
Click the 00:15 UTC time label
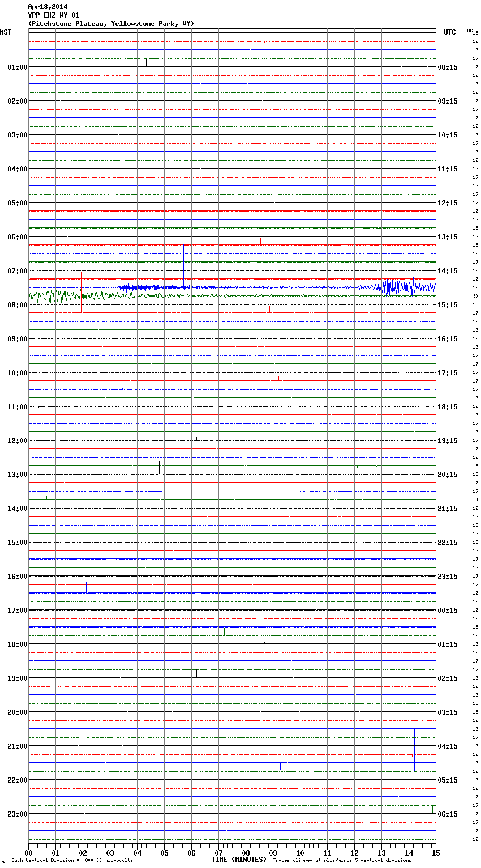448,611
